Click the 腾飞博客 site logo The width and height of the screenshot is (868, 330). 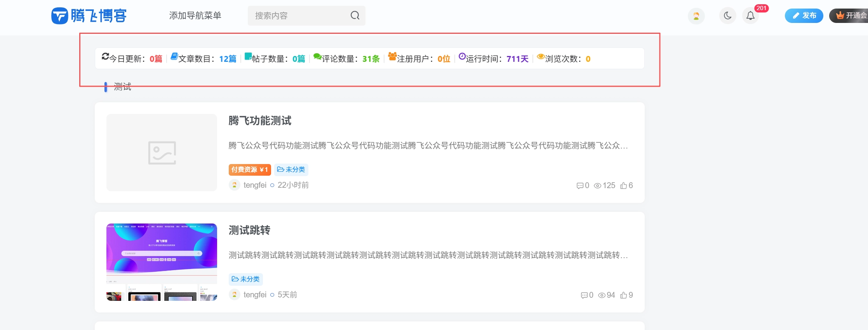(89, 16)
